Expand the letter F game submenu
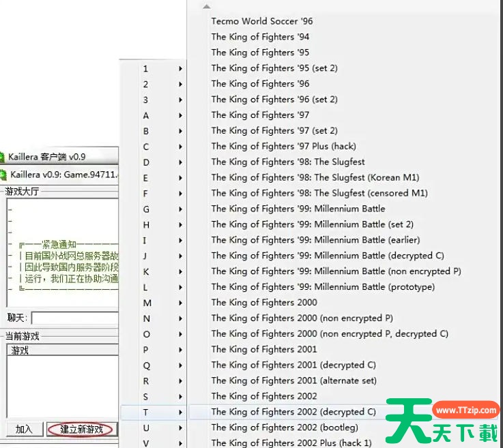Image resolution: width=503 pixels, height=448 pixels. pos(154,194)
